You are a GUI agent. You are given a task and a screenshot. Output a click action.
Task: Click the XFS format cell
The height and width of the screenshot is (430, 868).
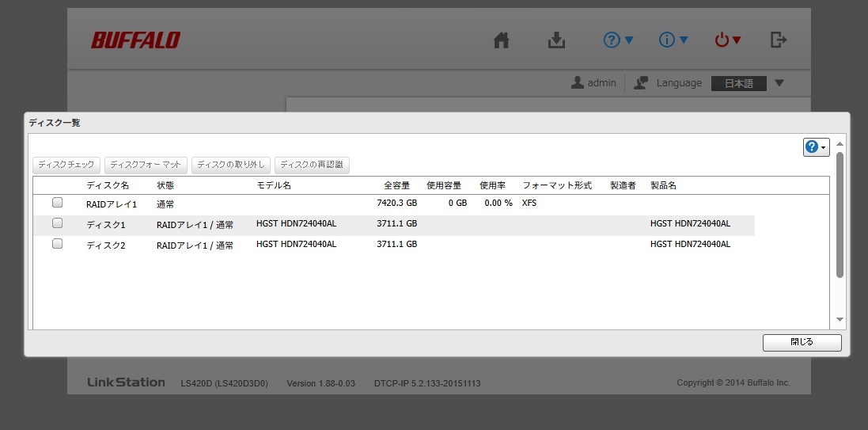pos(529,203)
